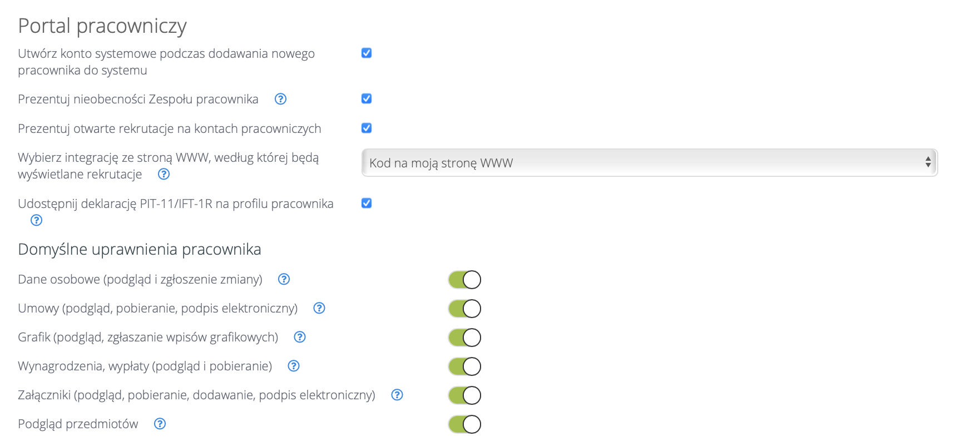The width and height of the screenshot is (980, 446).
Task: Turn off Załączniki permission toggle
Action: point(464,395)
